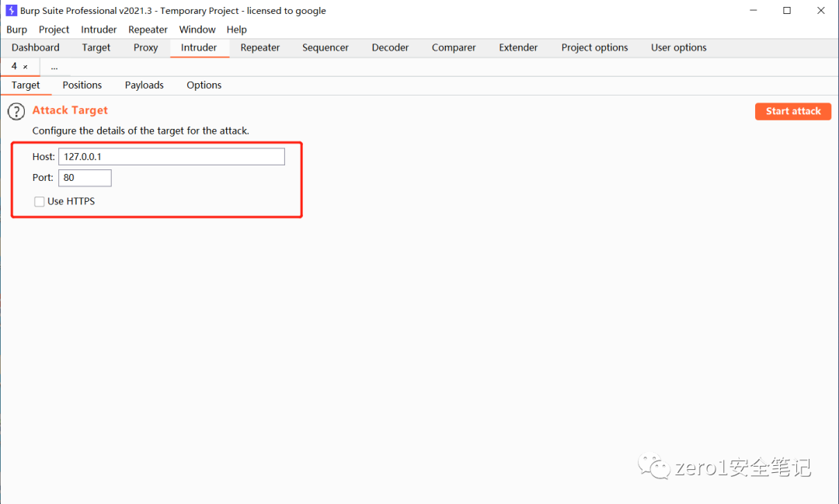Screen dimensions: 839x504
Task: Click the Start attack button
Action: (x=793, y=111)
